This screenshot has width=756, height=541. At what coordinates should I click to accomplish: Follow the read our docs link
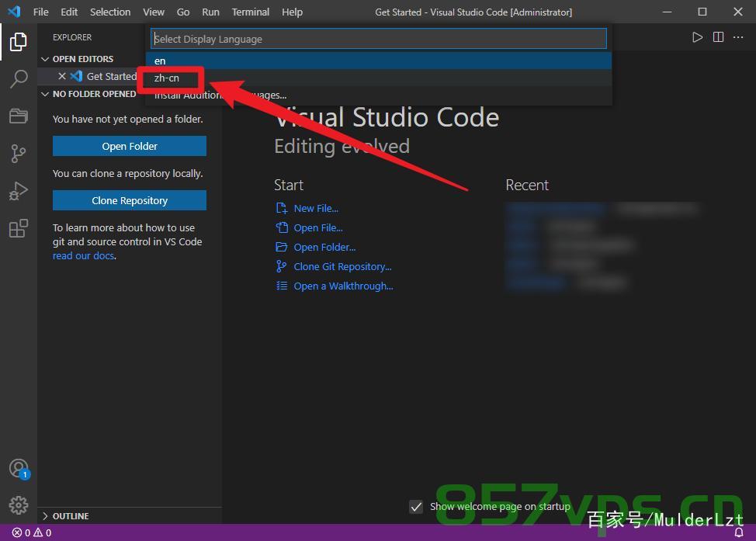pos(83,255)
